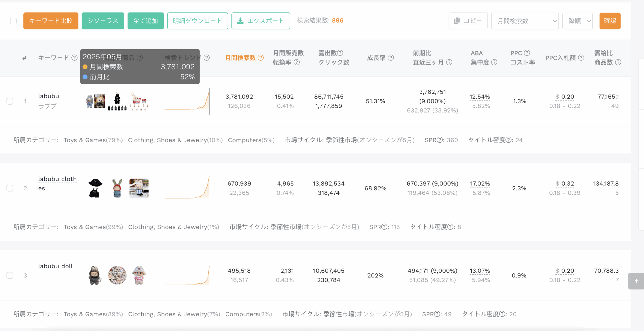Click help icon beside 転換率 header
Image resolution: width=644 pixels, height=331 pixels.
(297, 62)
